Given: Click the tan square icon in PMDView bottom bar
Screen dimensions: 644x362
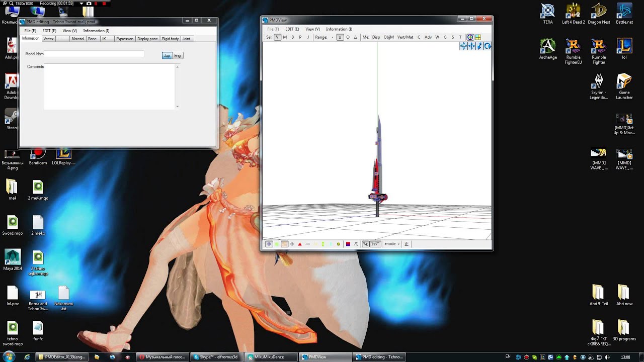Looking at the screenshot, I should 284,244.
